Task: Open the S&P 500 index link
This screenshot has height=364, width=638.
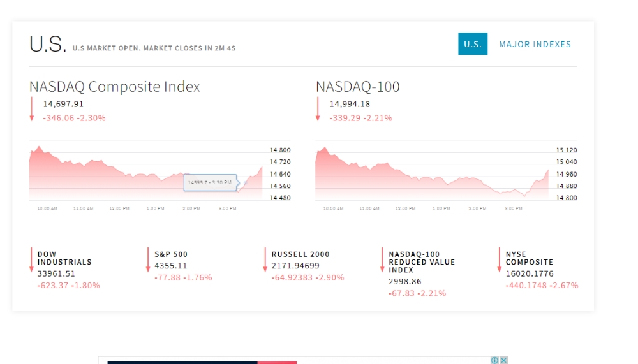Action: pos(171,254)
